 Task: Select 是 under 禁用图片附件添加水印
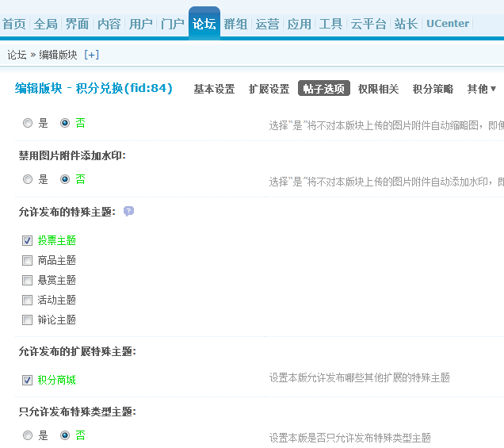(x=28, y=179)
